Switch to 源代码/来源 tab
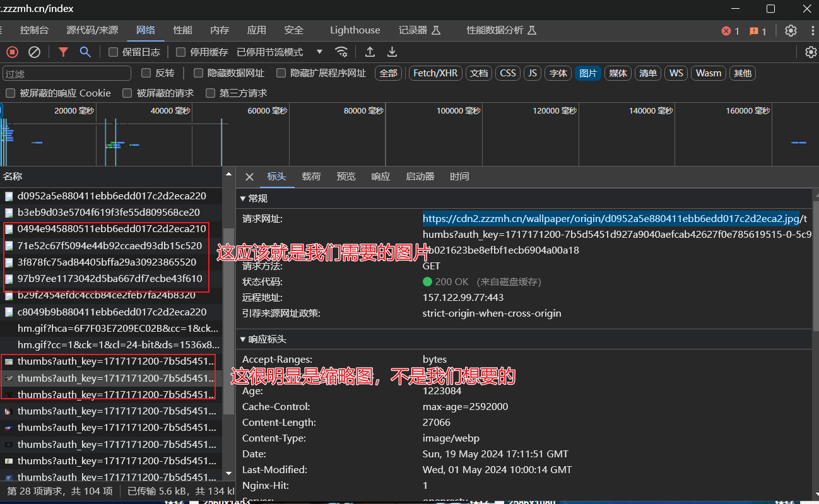Image resolution: width=819 pixels, height=504 pixels. point(92,30)
